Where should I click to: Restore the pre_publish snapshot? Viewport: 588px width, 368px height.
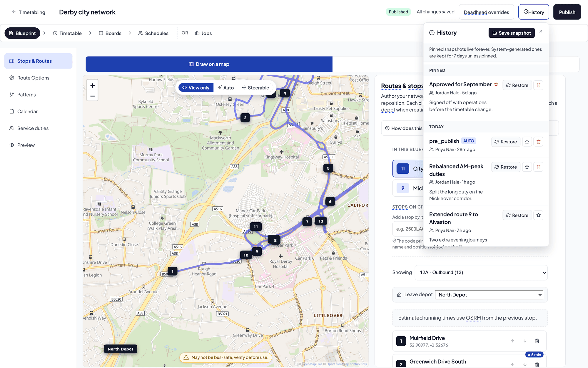pyautogui.click(x=506, y=142)
